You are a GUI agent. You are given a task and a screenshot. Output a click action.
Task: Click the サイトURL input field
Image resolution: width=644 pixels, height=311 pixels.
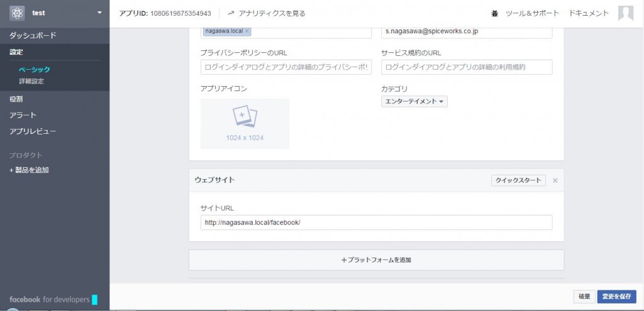tap(376, 222)
